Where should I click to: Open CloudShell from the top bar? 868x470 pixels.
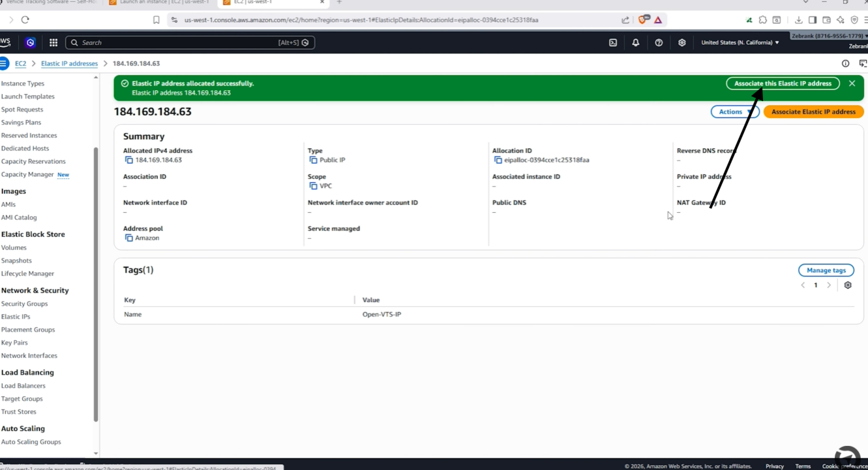pos(613,42)
